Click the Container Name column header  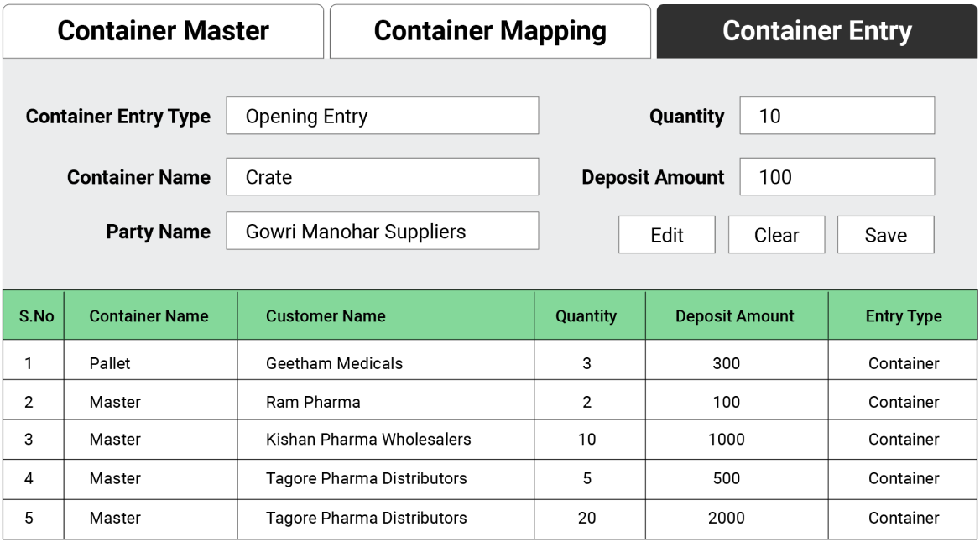tap(150, 315)
